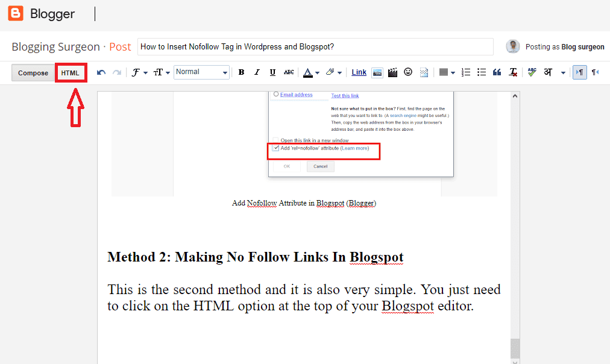The image size is (610, 364).
Task: Click the editor scrollbar thumb
Action: coord(515,348)
